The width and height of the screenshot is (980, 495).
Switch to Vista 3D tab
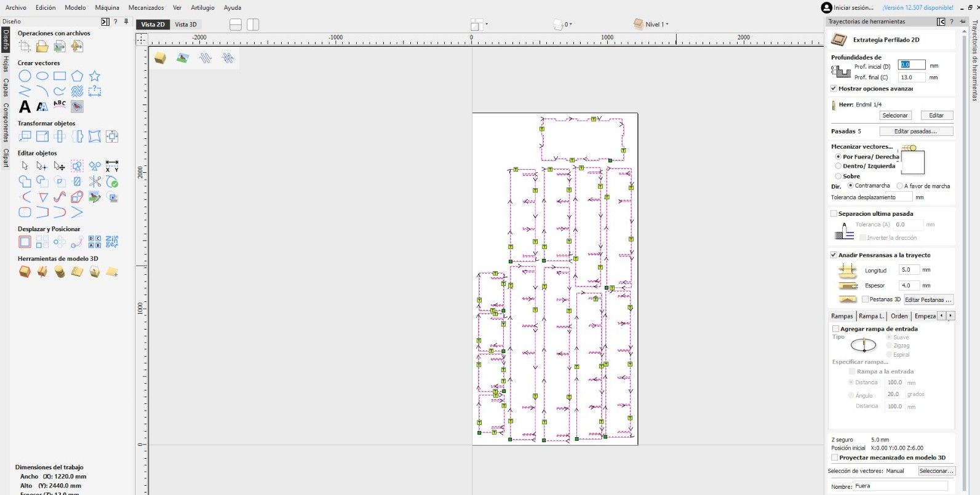pos(186,25)
